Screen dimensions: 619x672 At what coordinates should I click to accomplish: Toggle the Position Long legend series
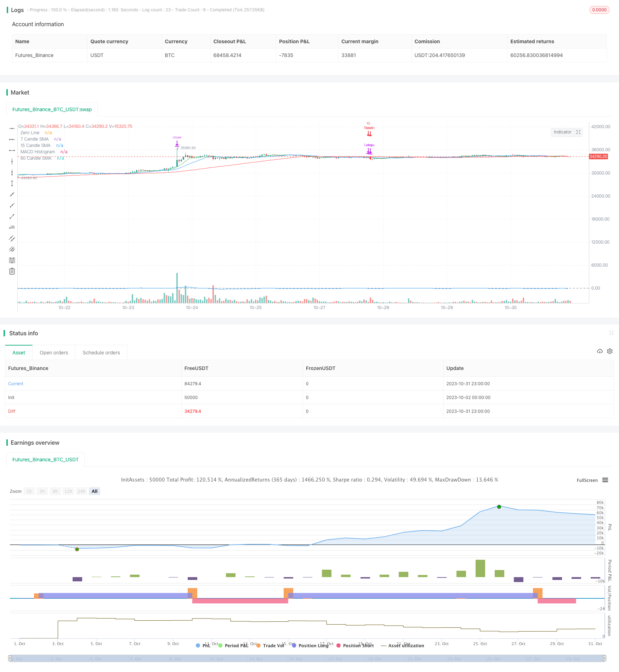click(310, 645)
